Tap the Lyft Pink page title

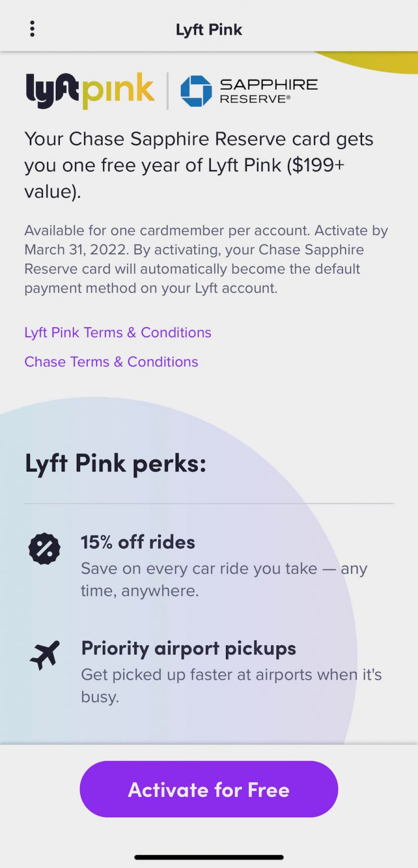coord(209,29)
